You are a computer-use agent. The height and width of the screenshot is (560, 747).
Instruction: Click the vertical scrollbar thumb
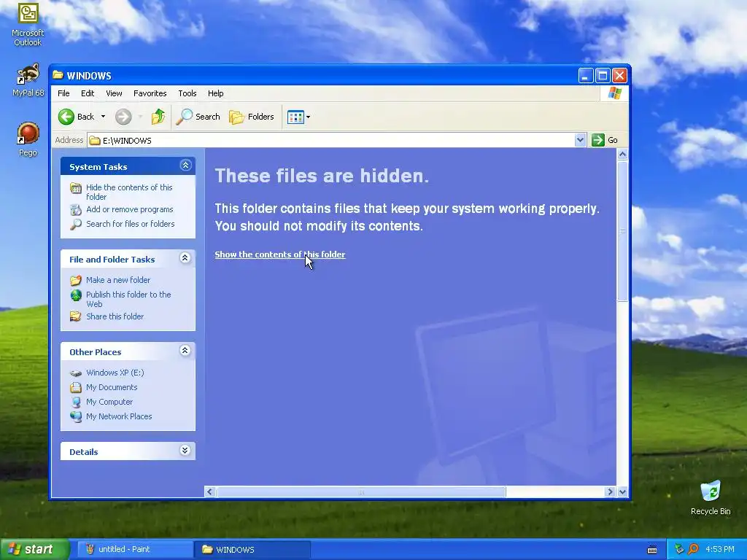[622, 231]
